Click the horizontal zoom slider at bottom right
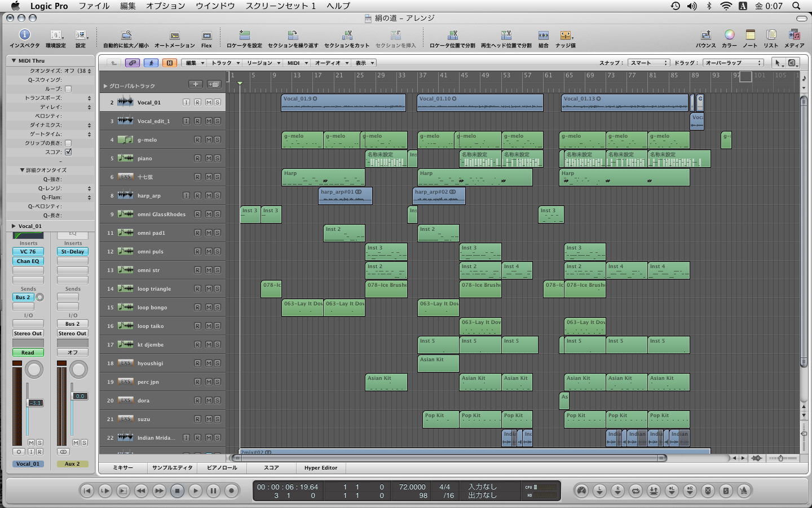 (x=781, y=458)
